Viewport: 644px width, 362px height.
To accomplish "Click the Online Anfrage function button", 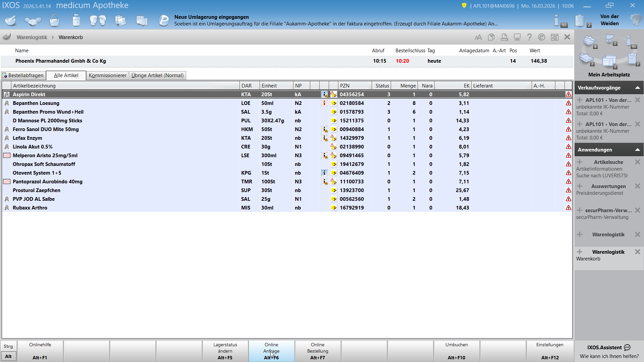I will (271, 351).
